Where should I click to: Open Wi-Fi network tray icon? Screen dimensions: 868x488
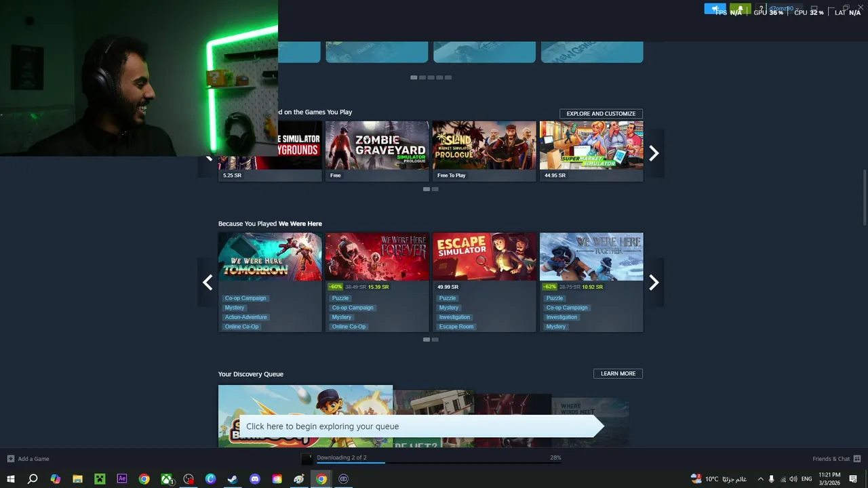[782, 479]
